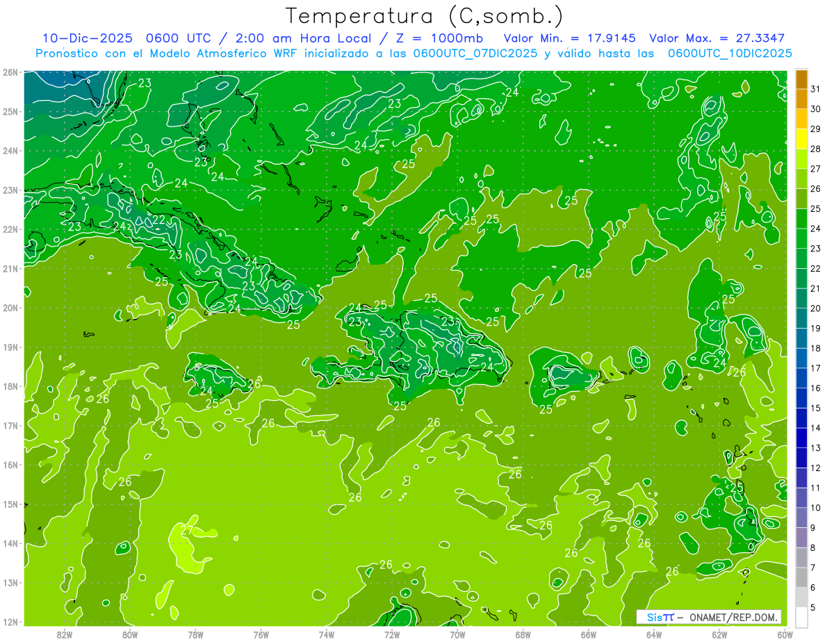
Task: Click the 15 label on the color scale
Action: [x=816, y=408]
